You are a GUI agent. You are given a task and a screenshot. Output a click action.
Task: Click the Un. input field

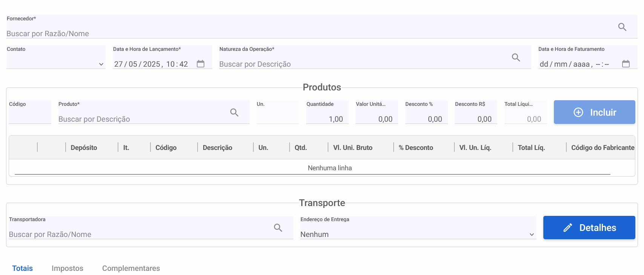(x=278, y=112)
